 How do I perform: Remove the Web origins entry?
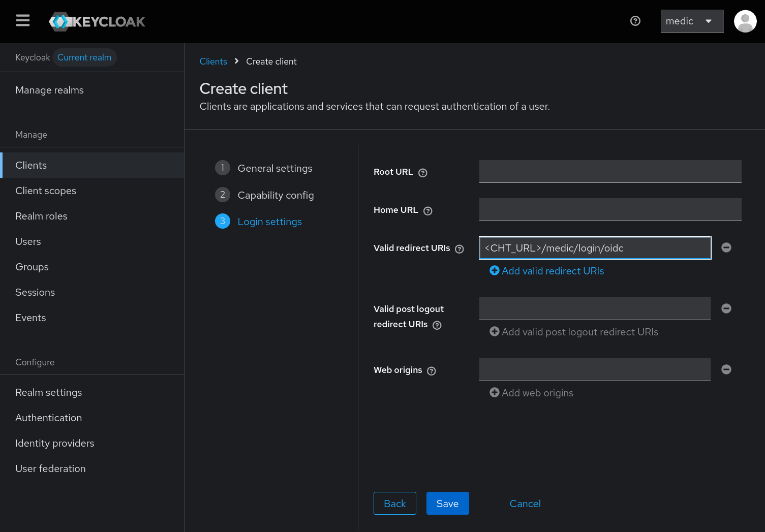tap(726, 369)
